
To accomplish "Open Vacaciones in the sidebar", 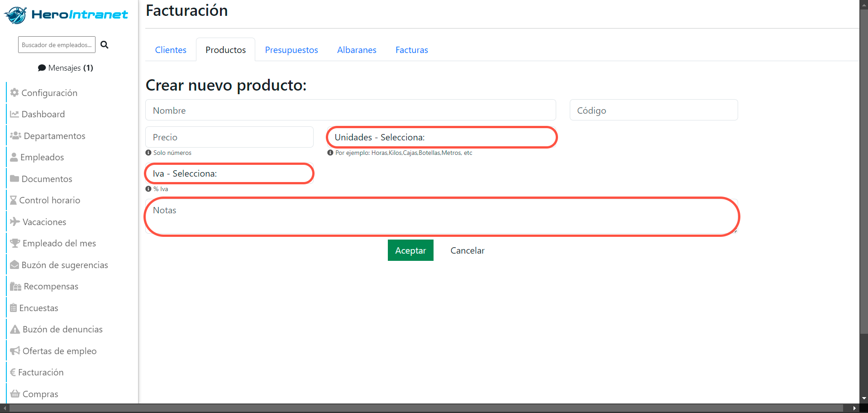I will tap(44, 222).
